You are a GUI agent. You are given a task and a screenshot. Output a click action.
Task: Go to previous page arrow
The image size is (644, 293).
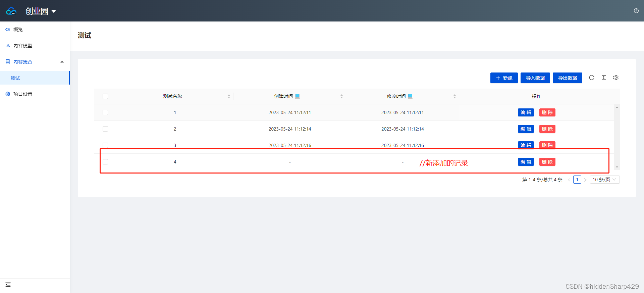pyautogui.click(x=569, y=180)
